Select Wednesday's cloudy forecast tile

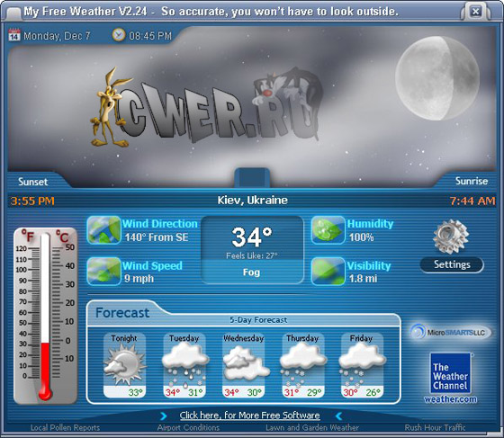(243, 365)
